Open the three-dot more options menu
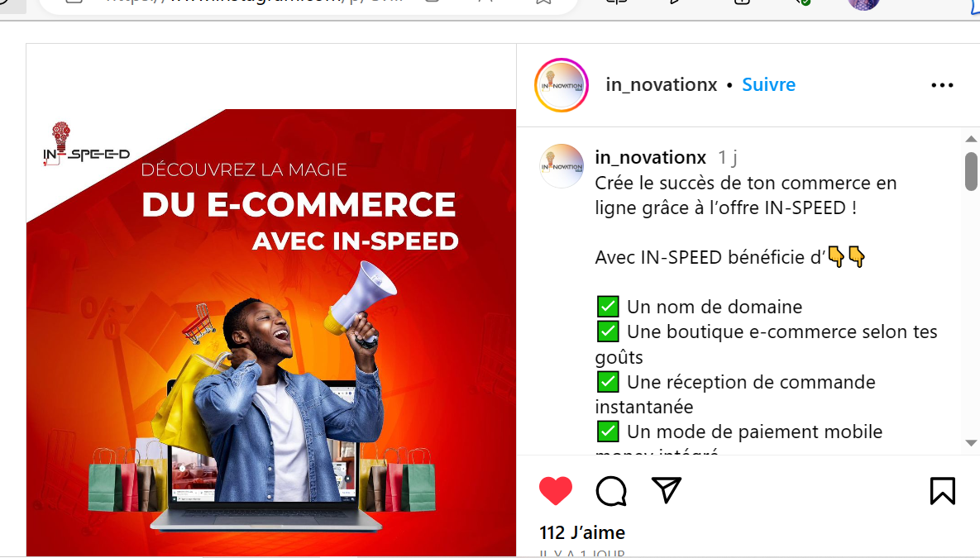The height and width of the screenshot is (558, 980). coord(942,85)
